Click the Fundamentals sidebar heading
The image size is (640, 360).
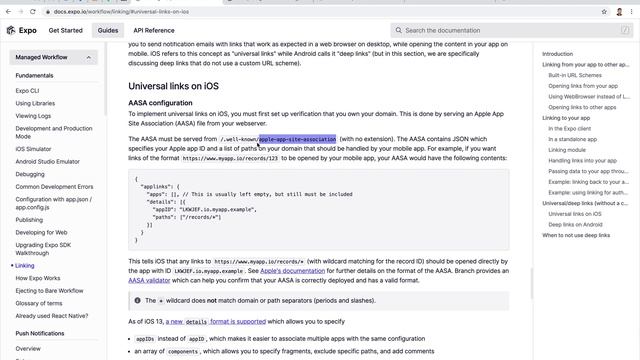34,76
